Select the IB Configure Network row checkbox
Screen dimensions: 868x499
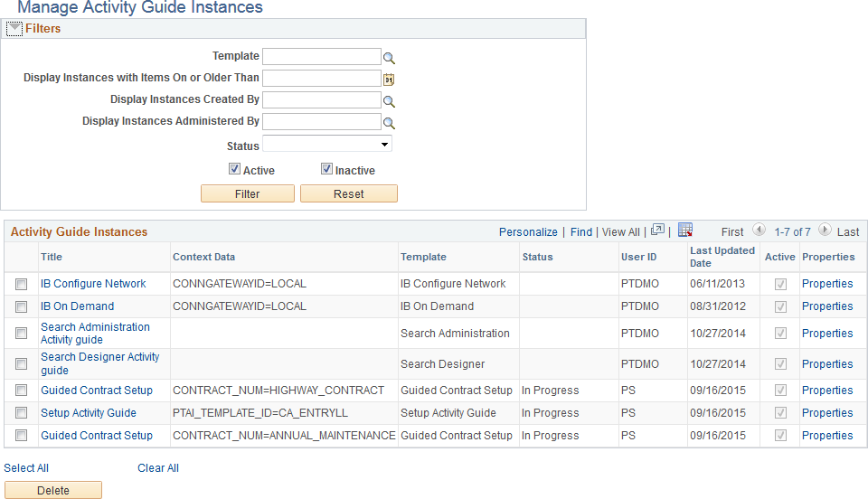(x=21, y=285)
